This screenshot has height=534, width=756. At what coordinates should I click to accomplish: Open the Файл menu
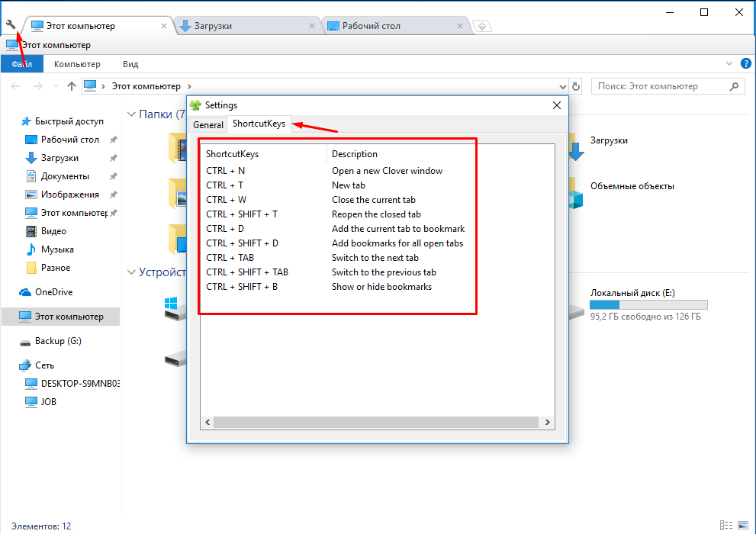point(21,64)
